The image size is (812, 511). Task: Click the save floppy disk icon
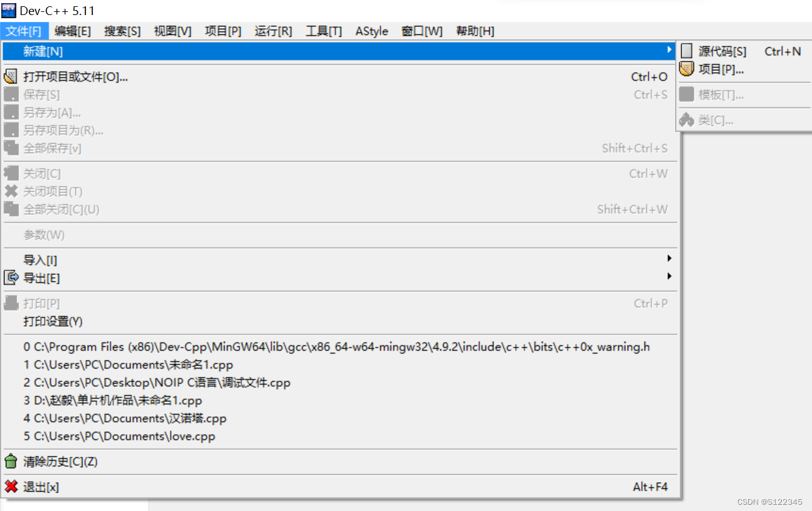pyautogui.click(x=11, y=95)
